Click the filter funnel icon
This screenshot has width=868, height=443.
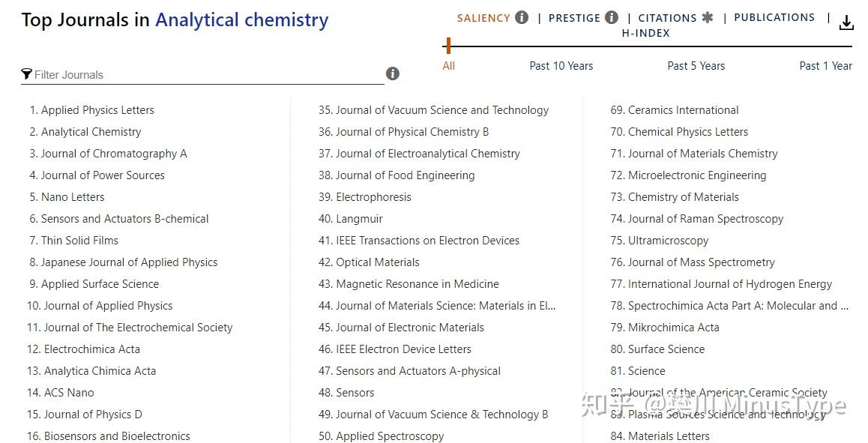(26, 73)
